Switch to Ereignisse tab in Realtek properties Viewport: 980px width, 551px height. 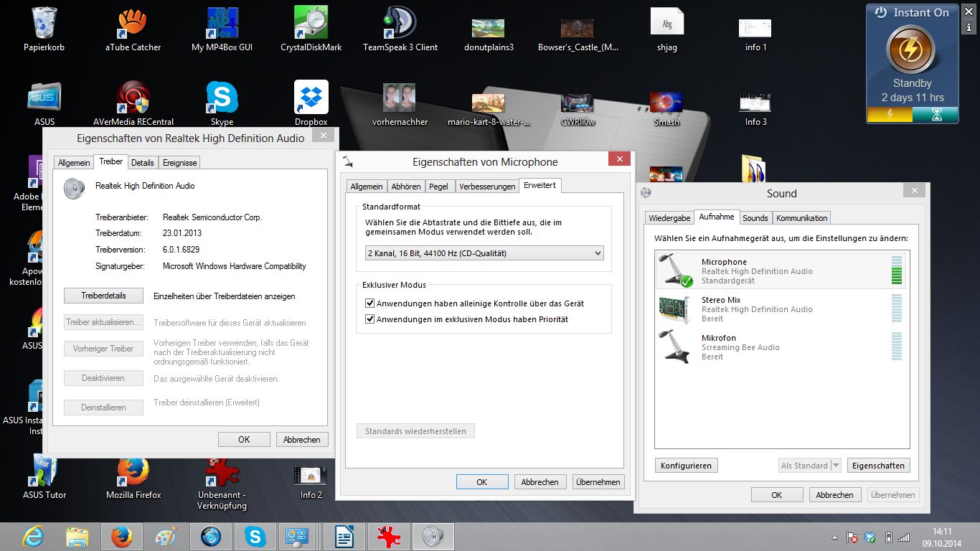click(x=179, y=163)
